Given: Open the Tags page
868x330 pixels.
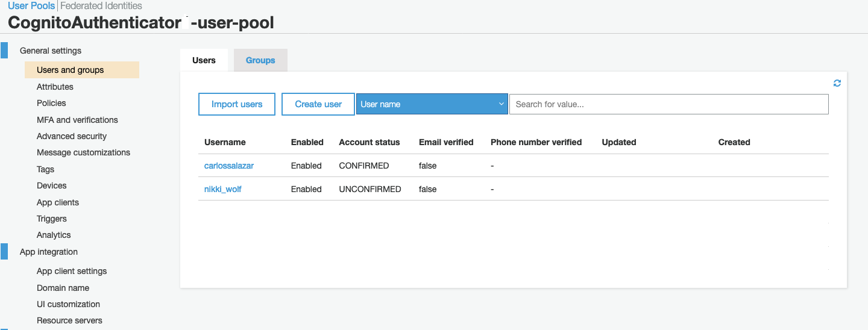Looking at the screenshot, I should 45,169.
